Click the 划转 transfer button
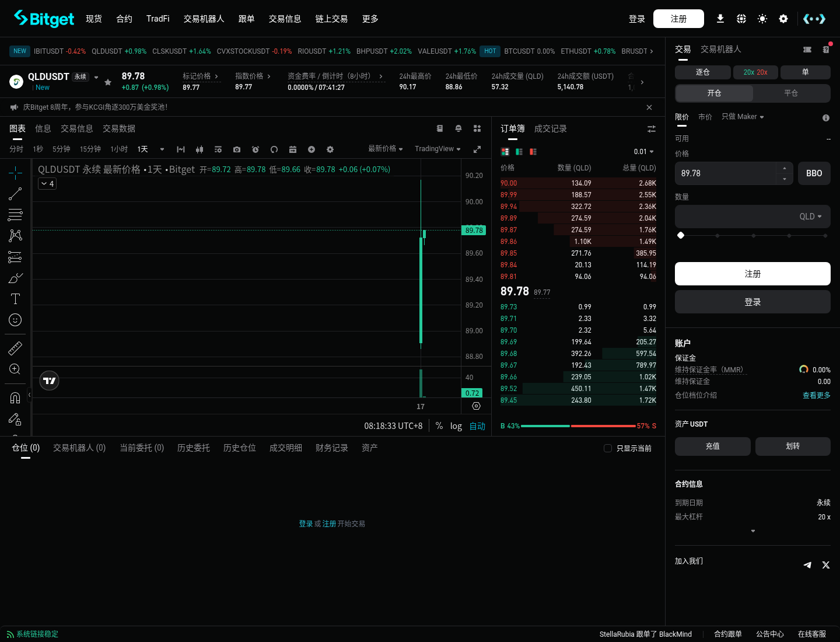This screenshot has height=642, width=840. [x=793, y=446]
